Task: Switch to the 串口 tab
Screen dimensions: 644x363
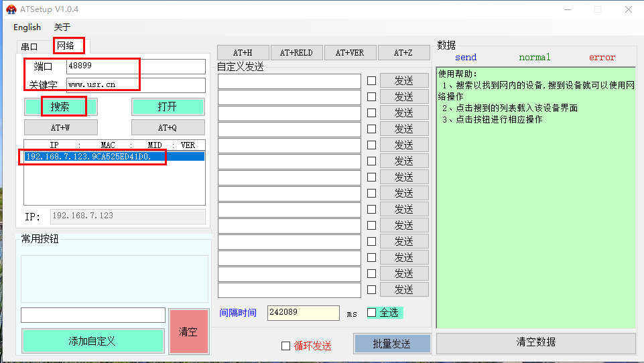Action: coord(29,47)
